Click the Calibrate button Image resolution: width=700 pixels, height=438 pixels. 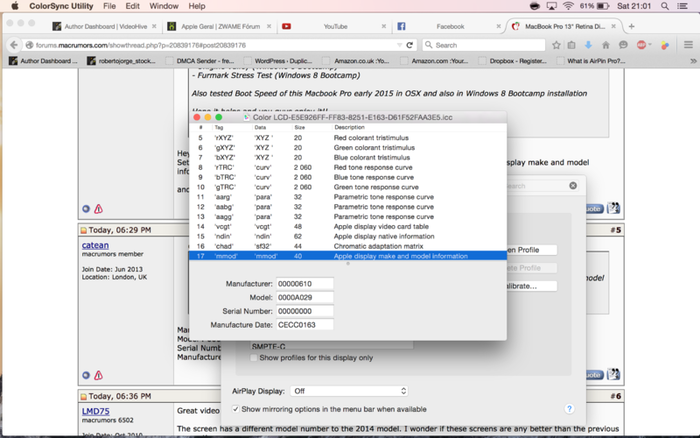tap(532, 286)
